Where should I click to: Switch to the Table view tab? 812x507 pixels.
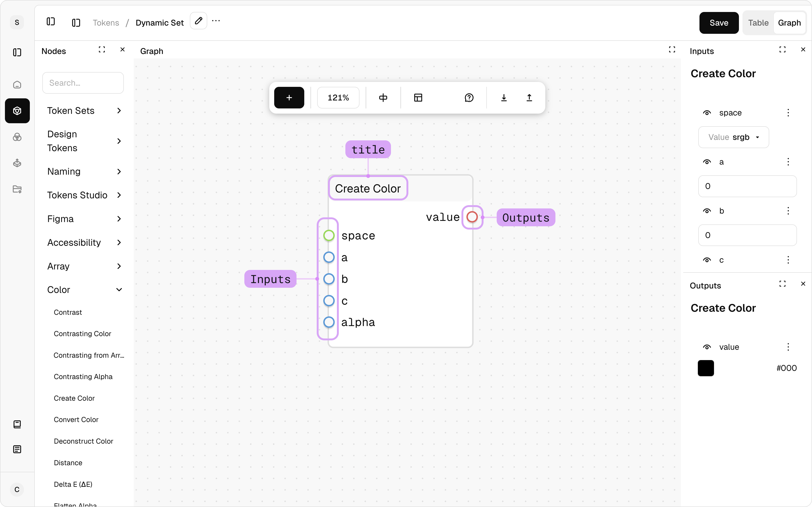758,23
